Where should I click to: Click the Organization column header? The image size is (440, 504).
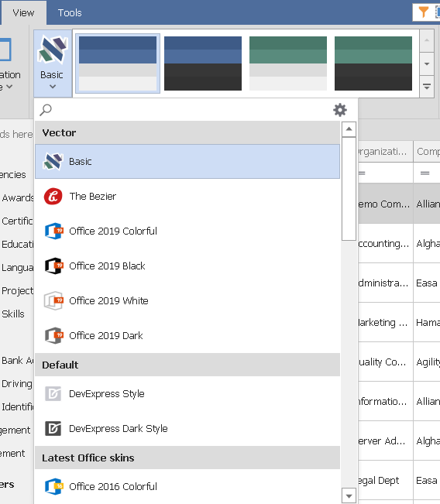click(x=386, y=151)
